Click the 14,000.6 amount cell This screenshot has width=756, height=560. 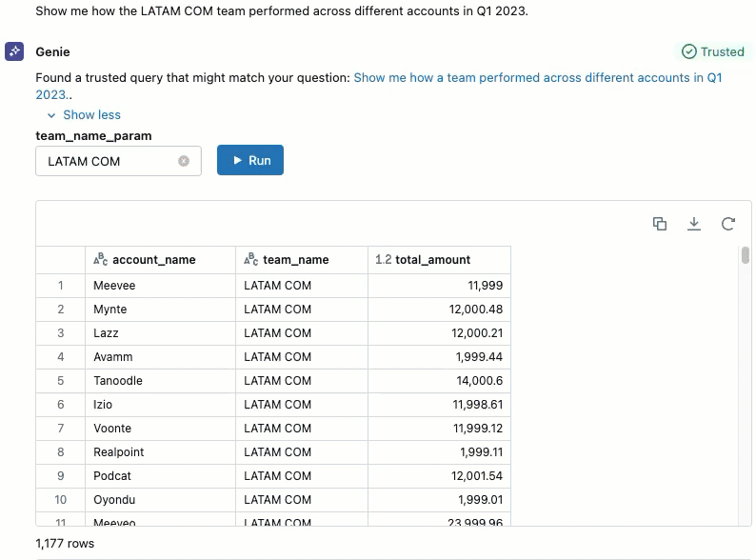coord(439,381)
